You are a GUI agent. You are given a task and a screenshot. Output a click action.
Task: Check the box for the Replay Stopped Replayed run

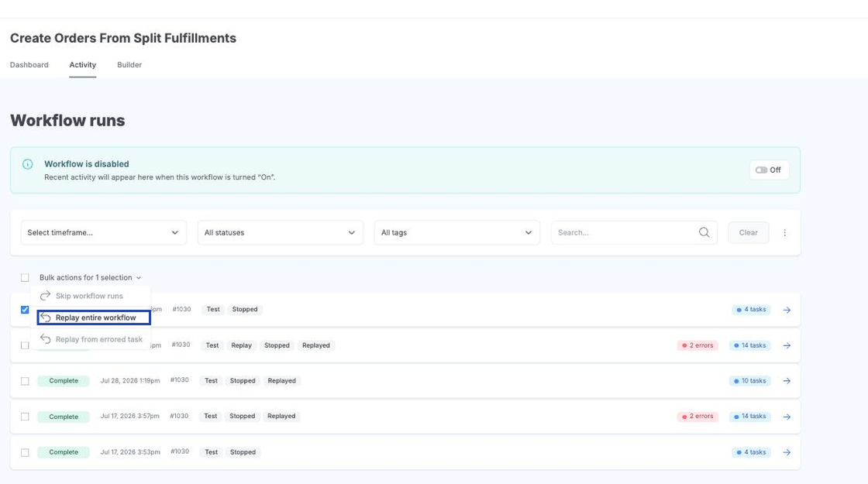(25, 345)
